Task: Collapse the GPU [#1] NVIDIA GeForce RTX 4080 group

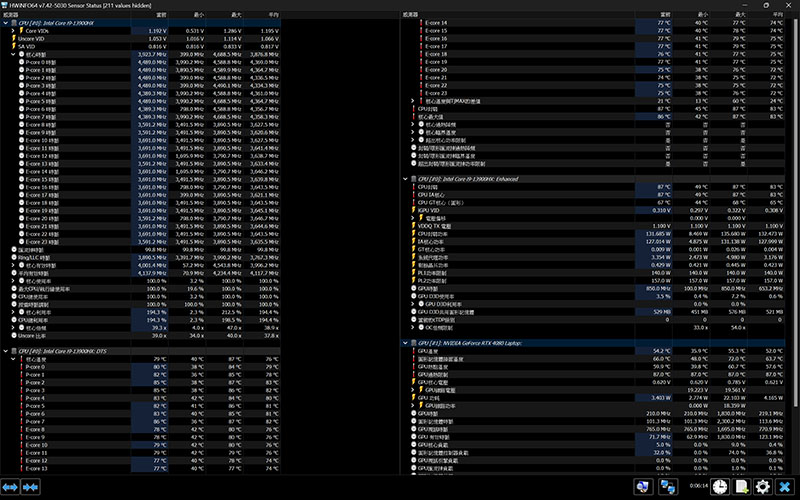Action: click(405, 343)
